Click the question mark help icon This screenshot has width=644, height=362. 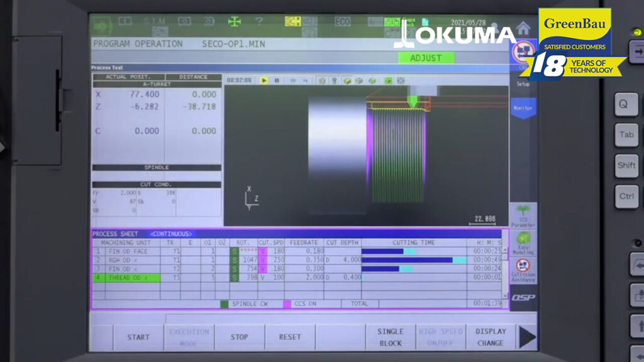259,21
